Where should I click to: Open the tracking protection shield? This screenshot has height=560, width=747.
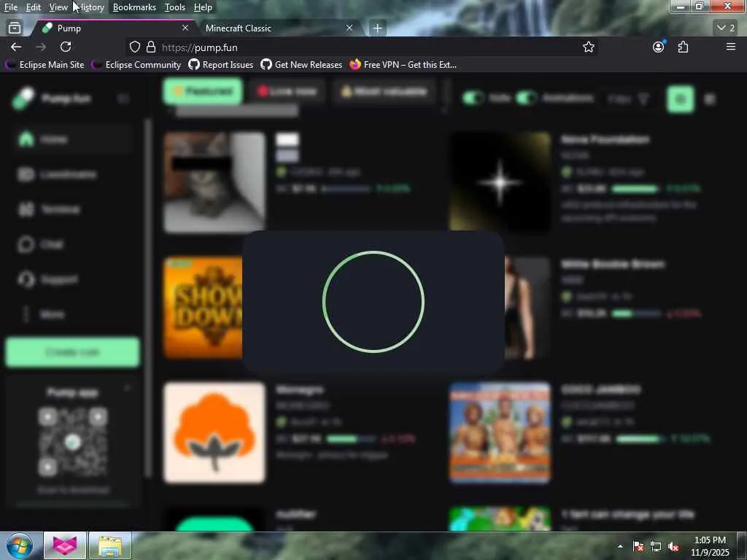[x=135, y=47]
